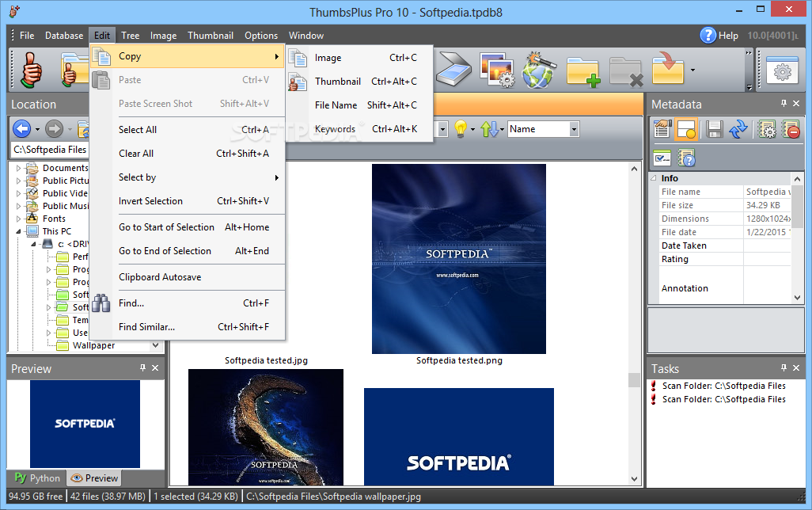Select the Wallpaper folder in tree
Viewport: 812px width, 510px height.
pos(93,345)
